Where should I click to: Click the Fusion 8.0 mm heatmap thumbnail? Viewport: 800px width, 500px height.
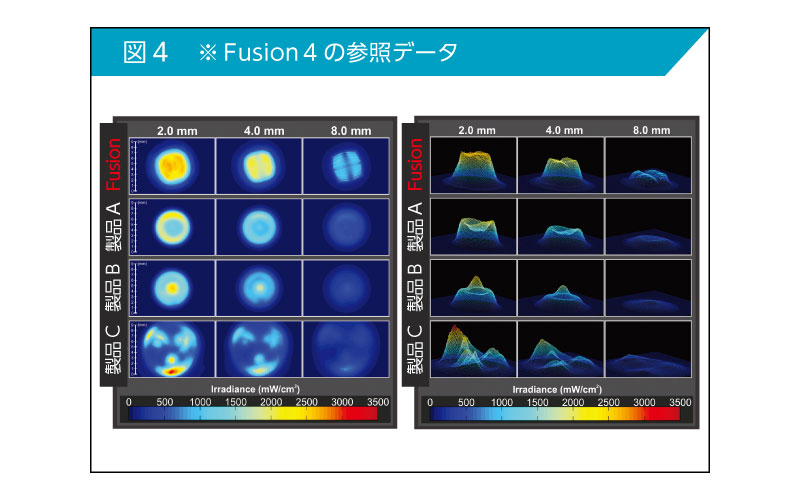tap(346, 166)
